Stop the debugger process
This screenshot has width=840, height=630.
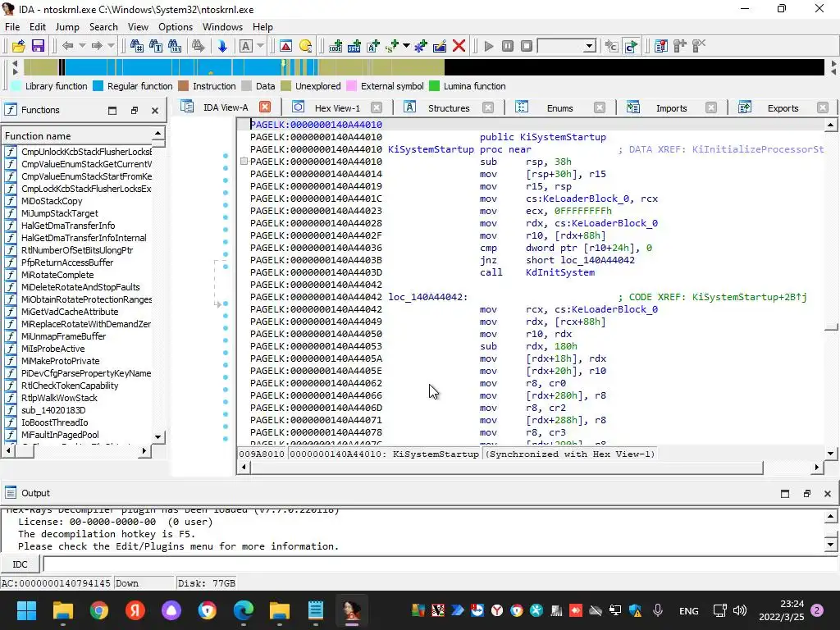527,46
